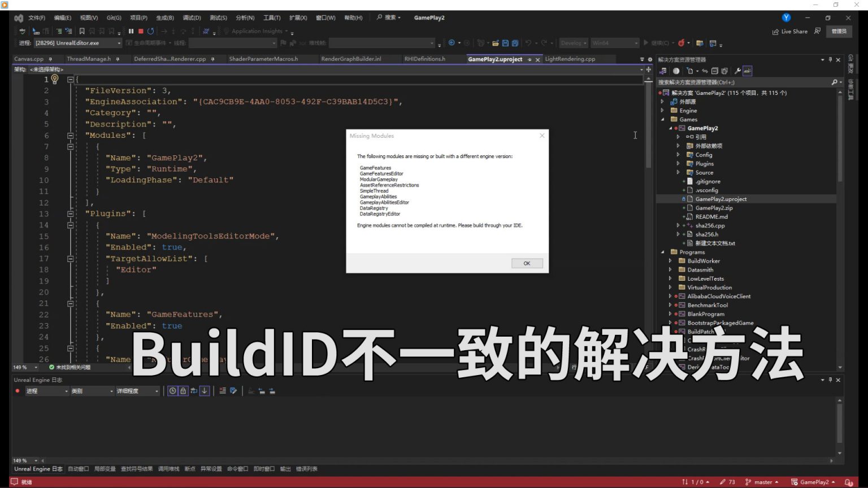Image resolution: width=868 pixels, height=488 pixels.
Task: Open Solution Explorer properties wrench icon
Action: click(x=738, y=71)
